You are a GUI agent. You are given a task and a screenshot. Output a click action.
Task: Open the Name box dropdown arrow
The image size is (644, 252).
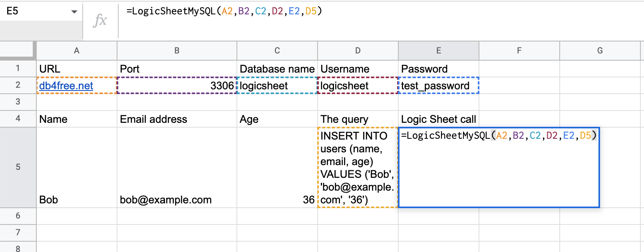(74, 12)
